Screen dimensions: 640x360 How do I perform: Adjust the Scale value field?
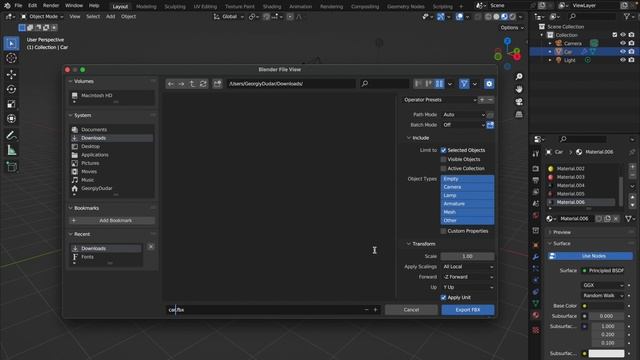pos(468,256)
